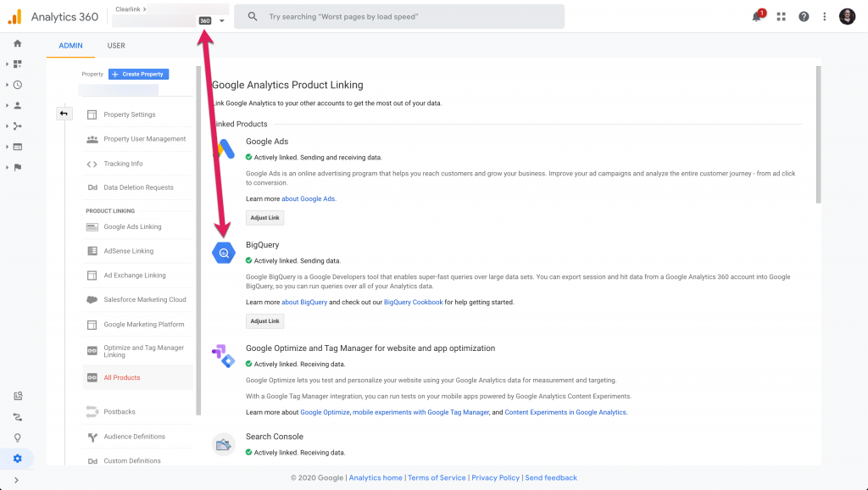Click the Property Settings icon
This screenshot has height=490, width=868.
coord(92,114)
